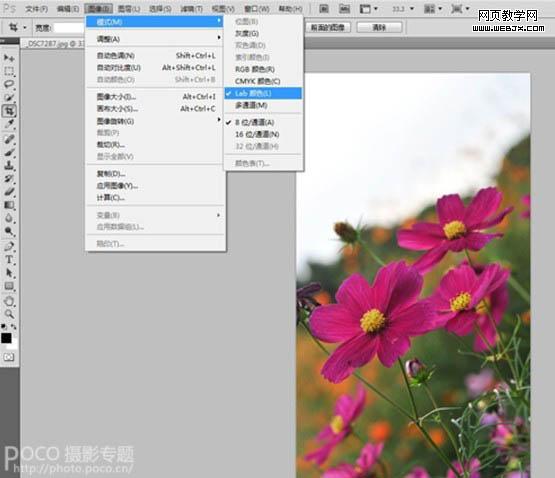Select the Path Selection tool

(x=9, y=273)
